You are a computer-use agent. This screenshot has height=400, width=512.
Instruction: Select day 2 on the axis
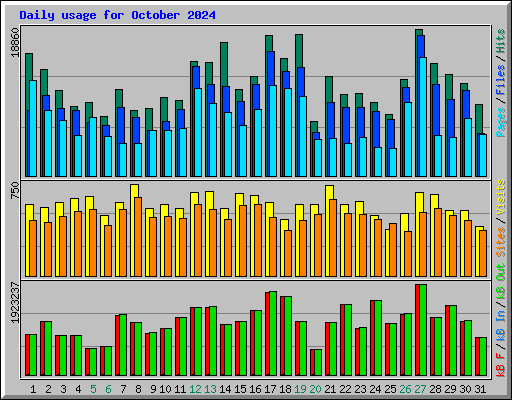48,389
